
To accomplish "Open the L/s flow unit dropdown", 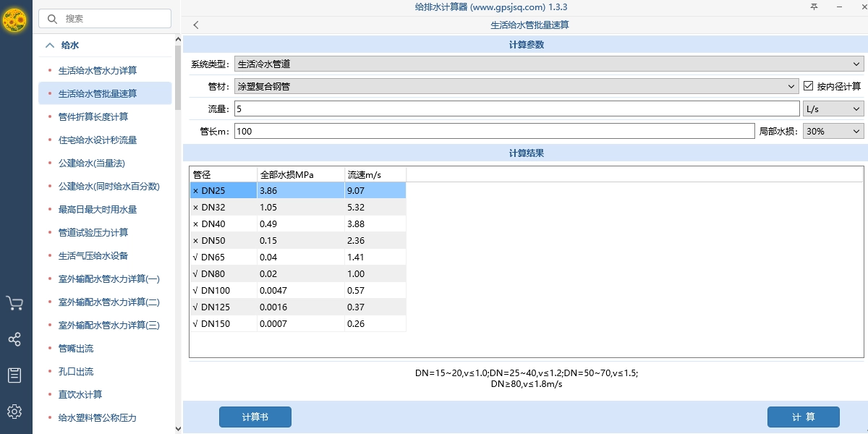I will pos(832,108).
